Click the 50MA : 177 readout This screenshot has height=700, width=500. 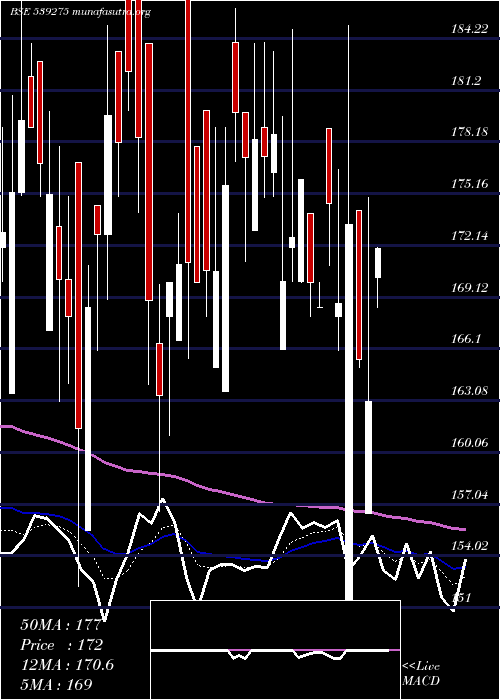(61, 625)
